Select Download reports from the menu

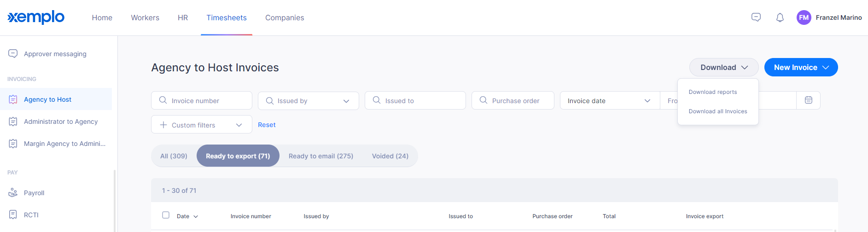pyautogui.click(x=713, y=92)
